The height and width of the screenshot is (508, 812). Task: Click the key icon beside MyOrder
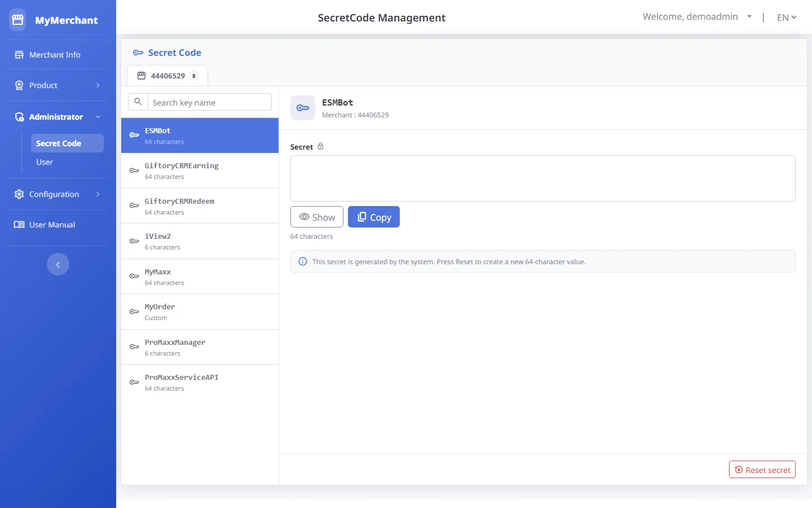click(134, 312)
